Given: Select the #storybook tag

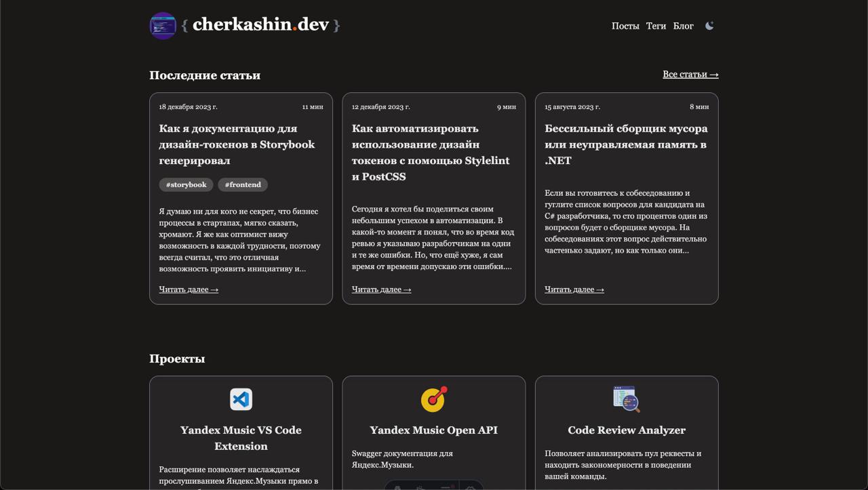Looking at the screenshot, I should [186, 185].
